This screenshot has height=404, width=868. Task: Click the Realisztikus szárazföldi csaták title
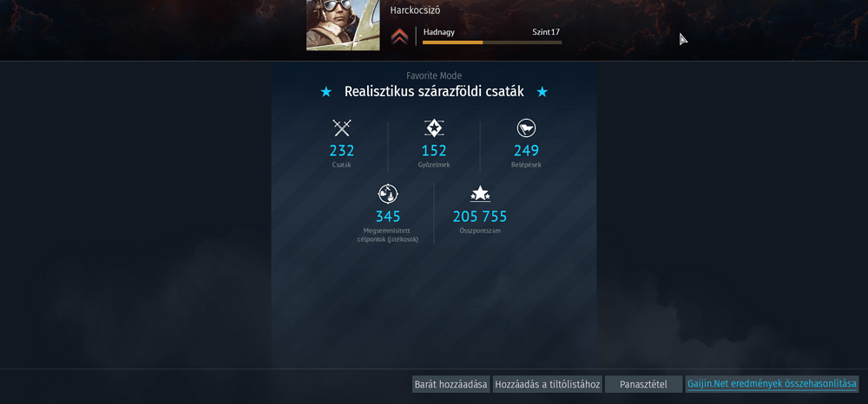coord(434,92)
